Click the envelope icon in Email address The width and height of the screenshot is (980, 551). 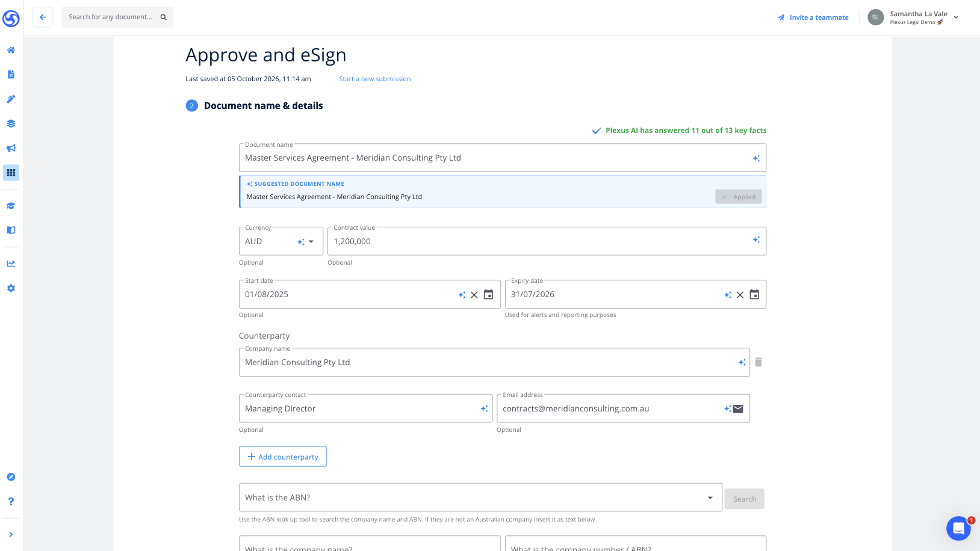[738, 409]
